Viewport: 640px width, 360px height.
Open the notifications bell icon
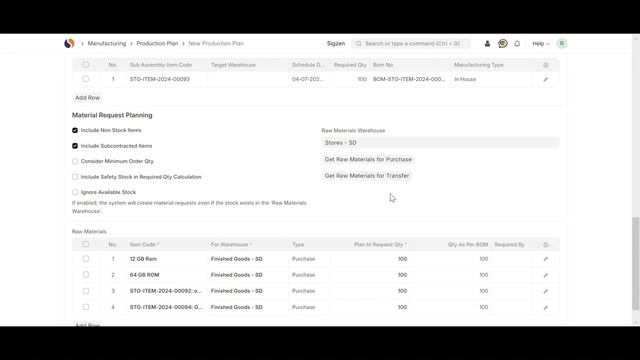(517, 44)
